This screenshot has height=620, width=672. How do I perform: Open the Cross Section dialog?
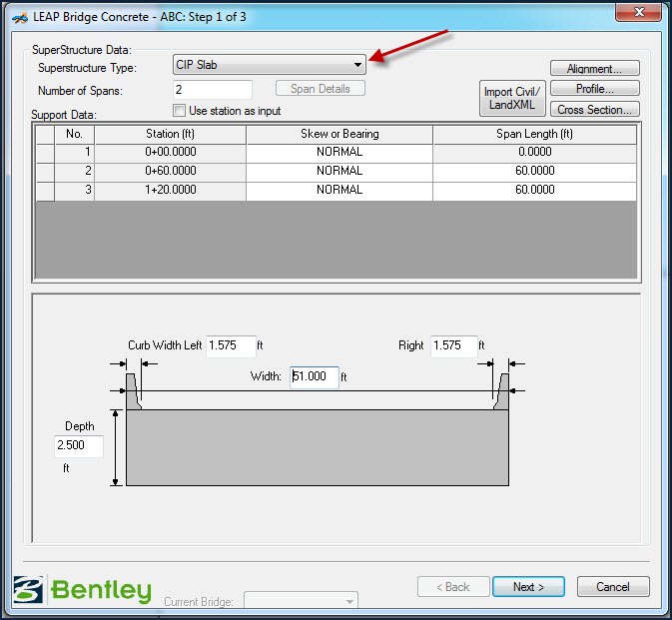click(594, 109)
